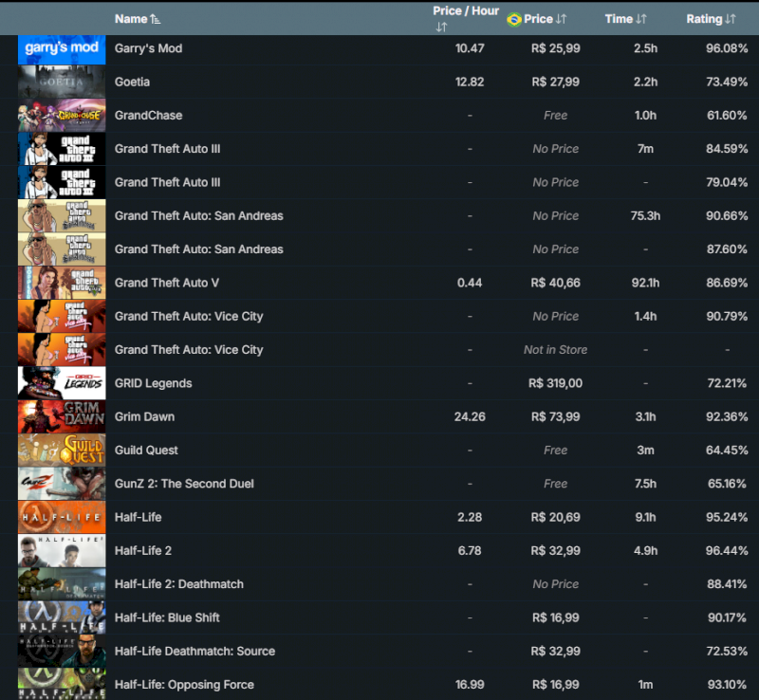
Task: Click the Half-Life Deathmatch: Source thumbnail
Action: click(62, 651)
